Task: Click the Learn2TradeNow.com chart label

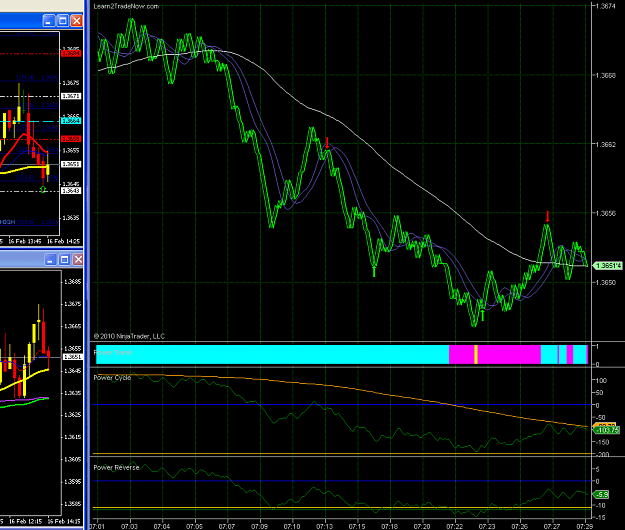Action: [x=126, y=6]
